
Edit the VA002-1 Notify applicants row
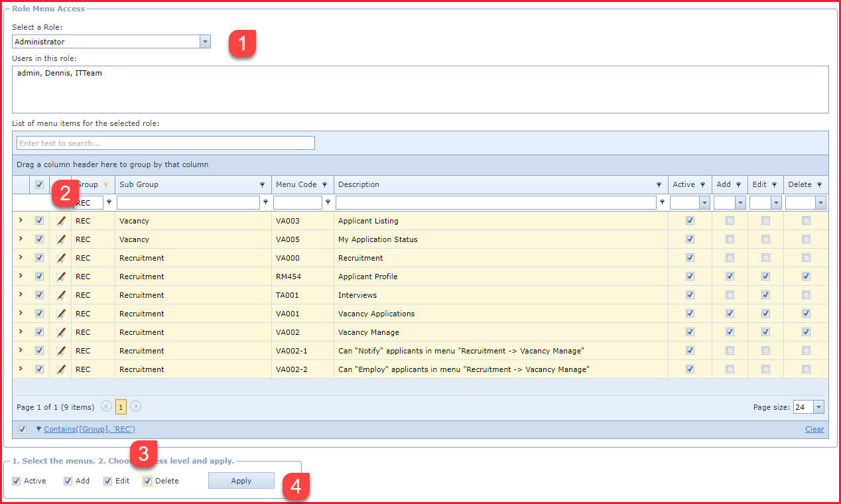[x=61, y=351]
